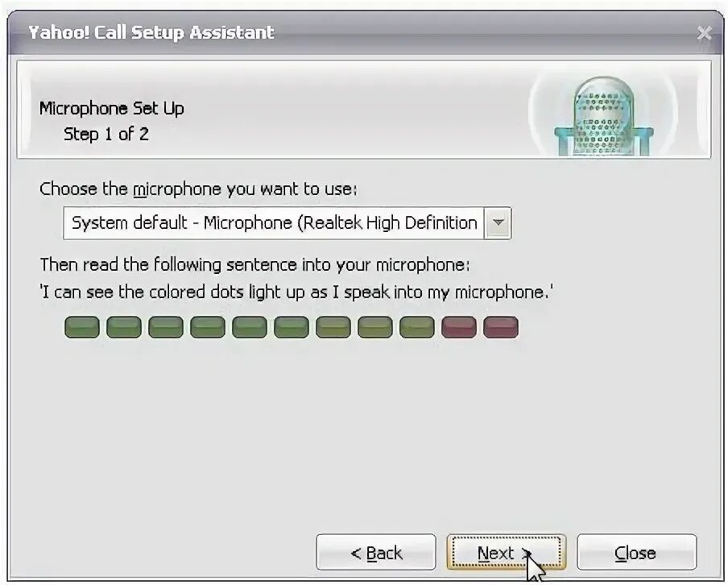Click the 'Step 1 of 2' text
The height and width of the screenshot is (585, 728).
[x=105, y=135]
